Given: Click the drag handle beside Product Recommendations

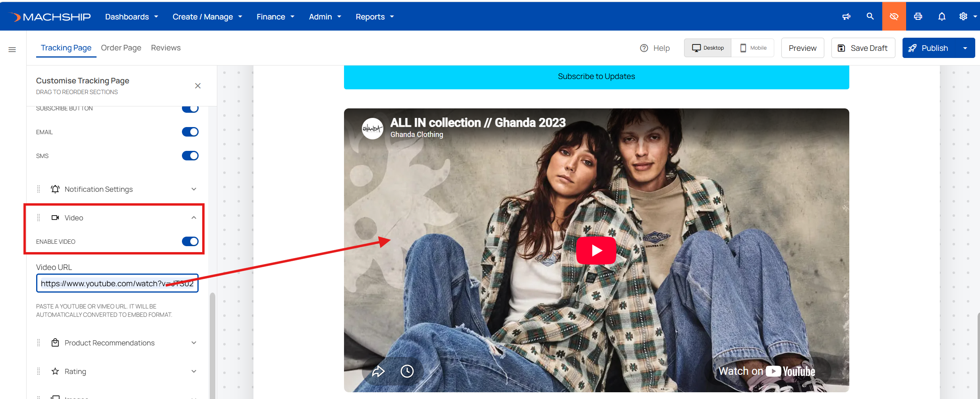Looking at the screenshot, I should [39, 343].
